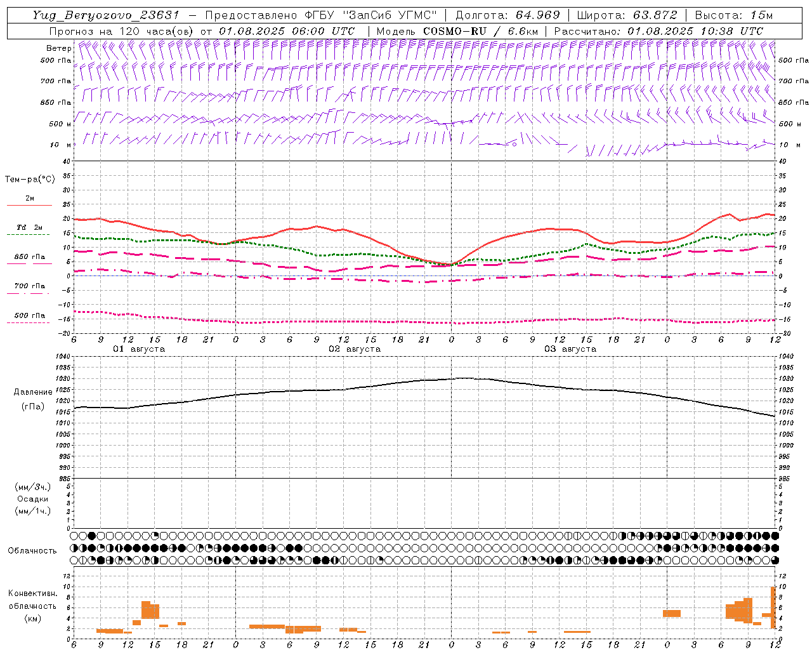The width and height of the screenshot is (812, 650).
Task: Click the 500 гПа entry under the Тем-ра legend
Action: pyautogui.click(x=30, y=315)
